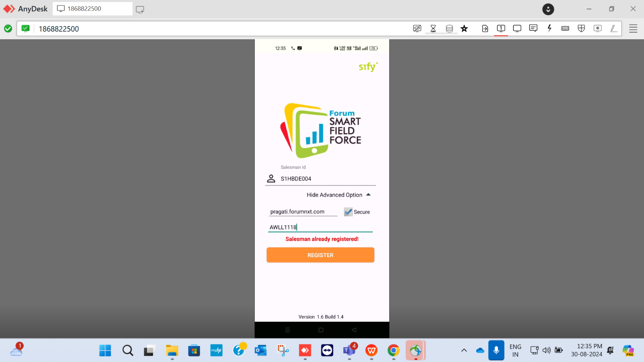Uncheck the Secure checkbox

(348, 212)
